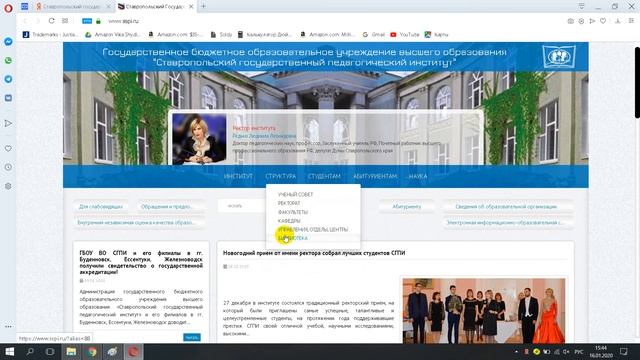Screen dimensions: 640x360
Task: Add page to bookmarks with heart icon
Action: click(603, 21)
